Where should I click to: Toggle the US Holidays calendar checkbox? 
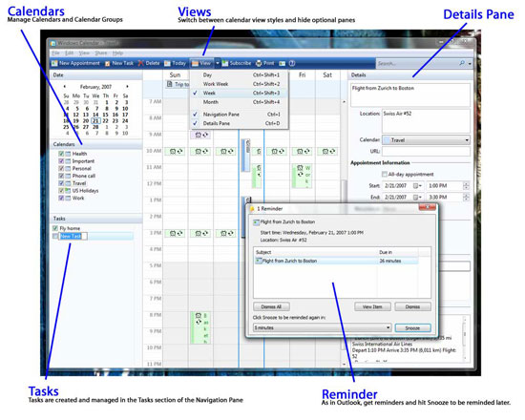pos(61,191)
